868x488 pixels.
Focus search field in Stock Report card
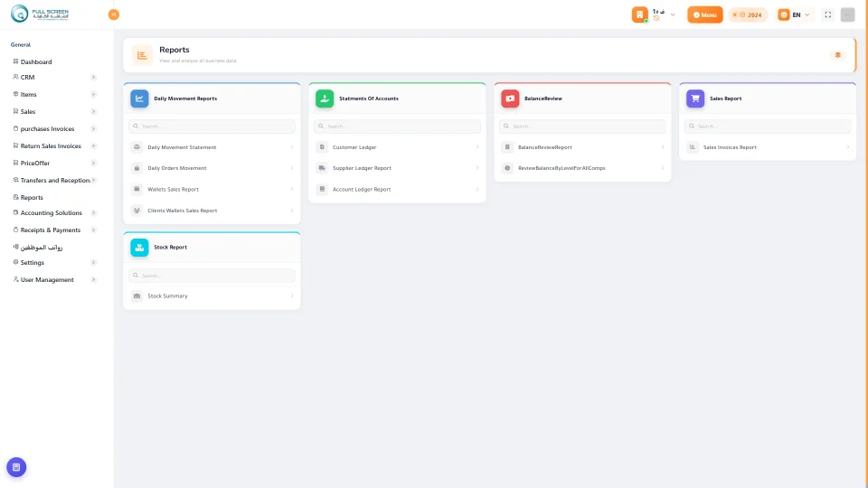click(x=212, y=276)
